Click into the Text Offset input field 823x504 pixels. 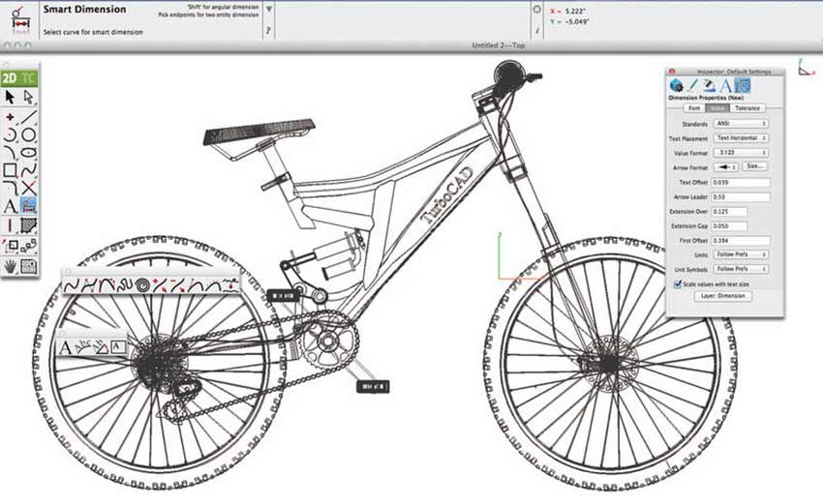[x=741, y=182]
